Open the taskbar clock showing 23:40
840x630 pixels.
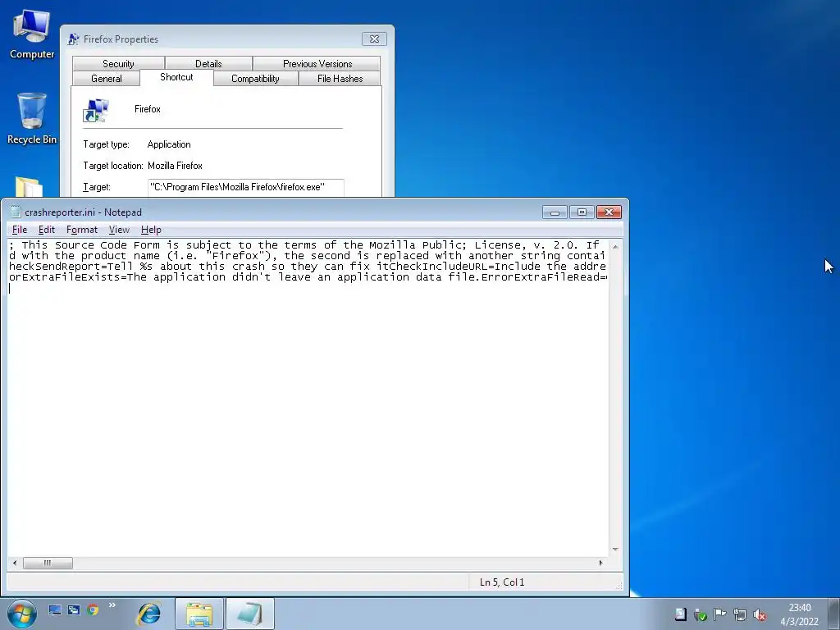799,614
